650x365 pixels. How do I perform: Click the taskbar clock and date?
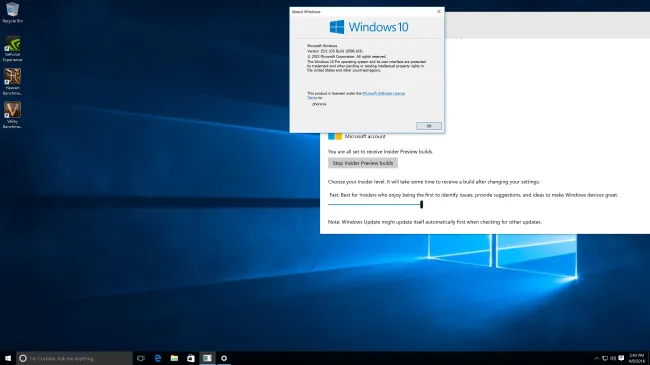tap(636, 358)
